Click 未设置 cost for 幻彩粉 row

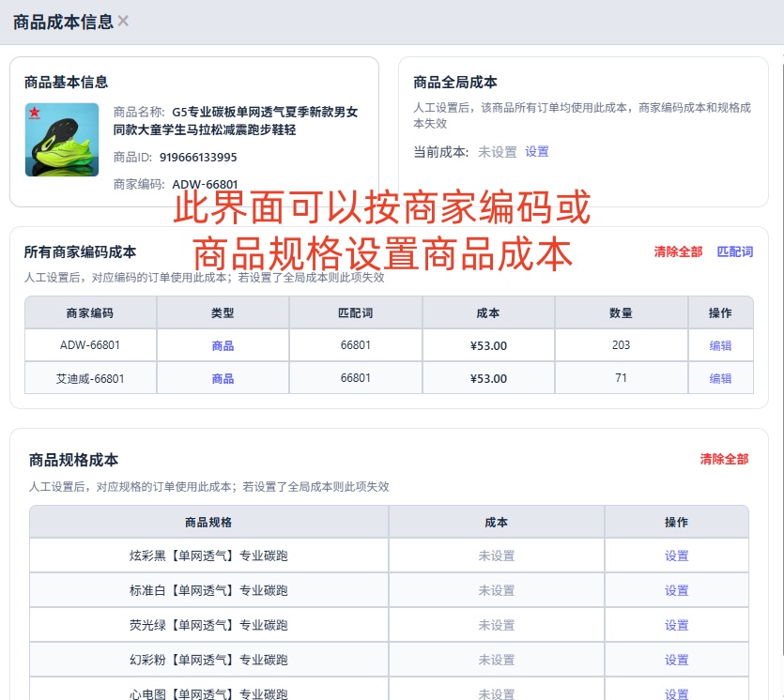pyautogui.click(x=497, y=660)
